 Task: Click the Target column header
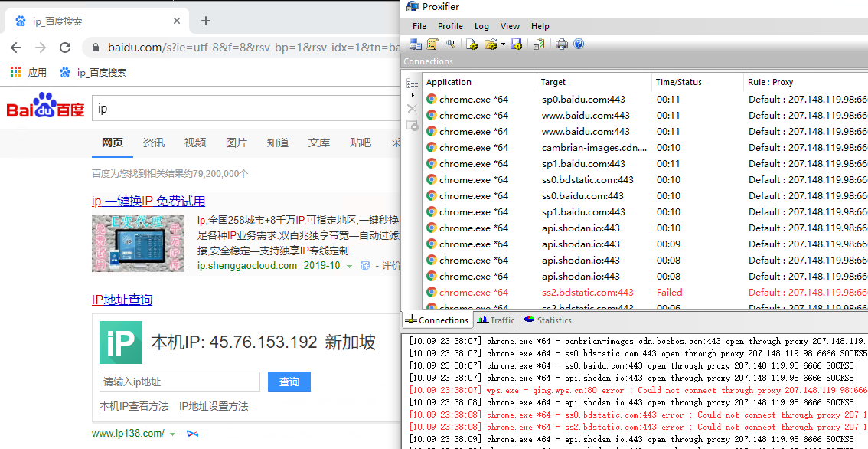(x=553, y=82)
